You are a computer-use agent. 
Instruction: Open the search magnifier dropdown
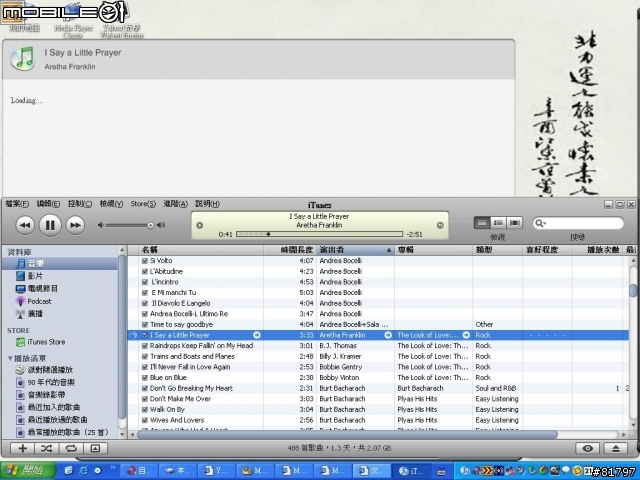[540, 223]
